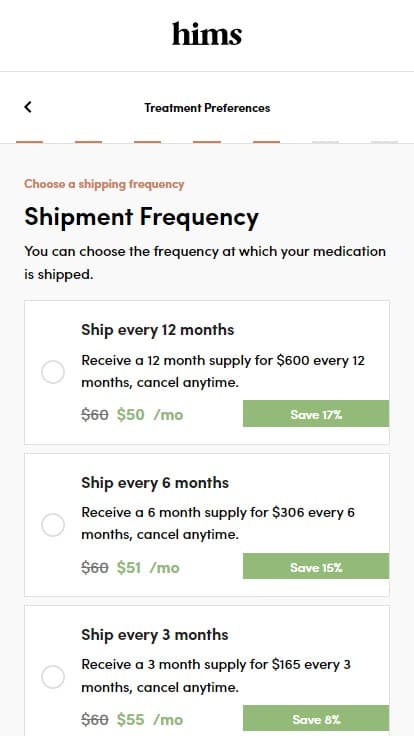Viewport: 414px width, 736px height.
Task: Click the Choose a shipping frequency label
Action: [x=104, y=184]
